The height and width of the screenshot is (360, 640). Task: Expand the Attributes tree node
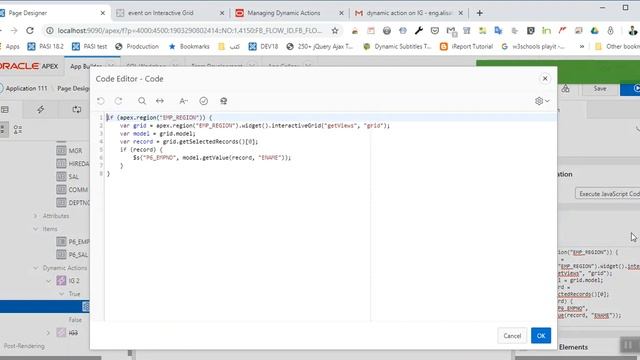coord(36,216)
